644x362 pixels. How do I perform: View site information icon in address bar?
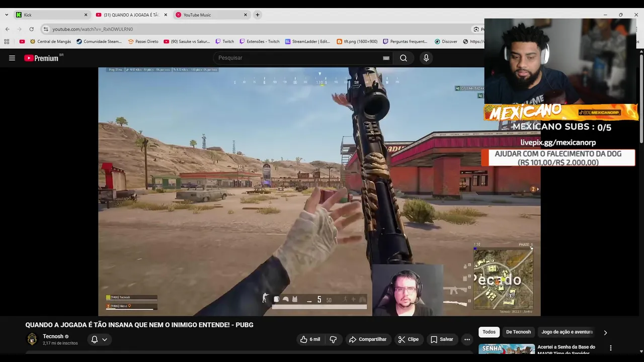tap(46, 29)
